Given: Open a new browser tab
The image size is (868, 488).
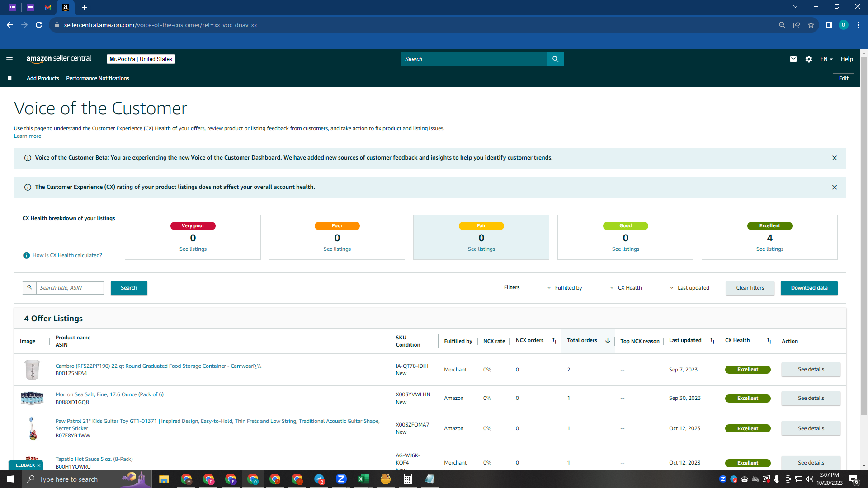Looking at the screenshot, I should tap(85, 8).
